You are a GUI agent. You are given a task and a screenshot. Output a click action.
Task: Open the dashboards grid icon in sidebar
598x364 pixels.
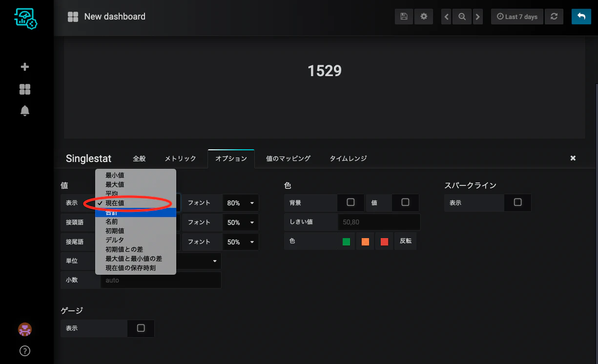pyautogui.click(x=25, y=89)
